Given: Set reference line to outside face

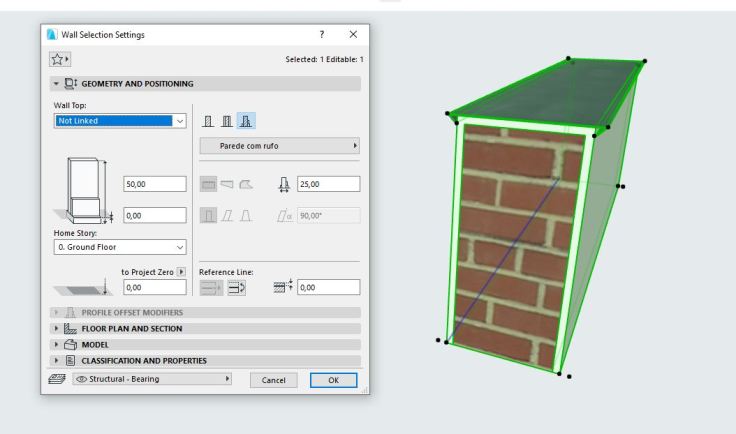Looking at the screenshot, I should click(x=211, y=288).
